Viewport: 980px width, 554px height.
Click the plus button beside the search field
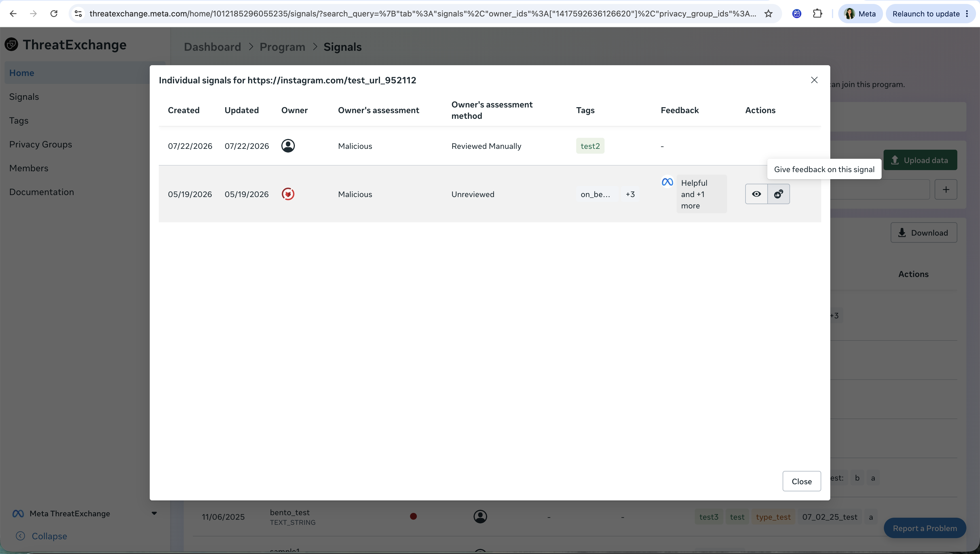click(946, 189)
